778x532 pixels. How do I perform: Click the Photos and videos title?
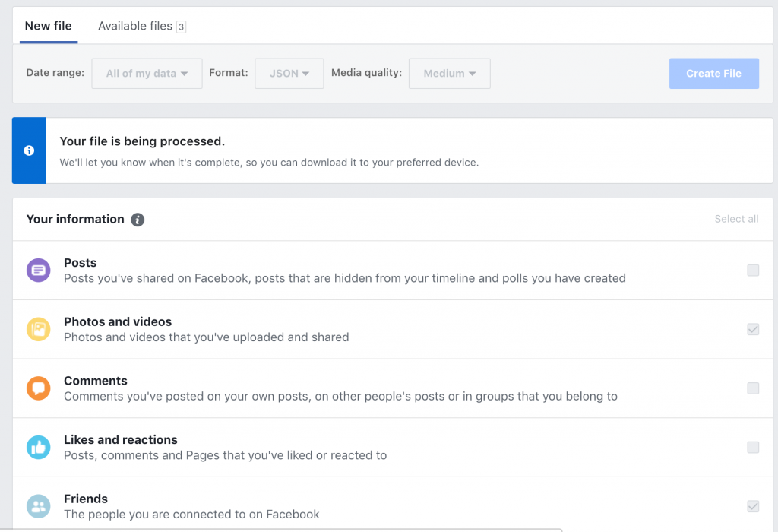click(118, 321)
